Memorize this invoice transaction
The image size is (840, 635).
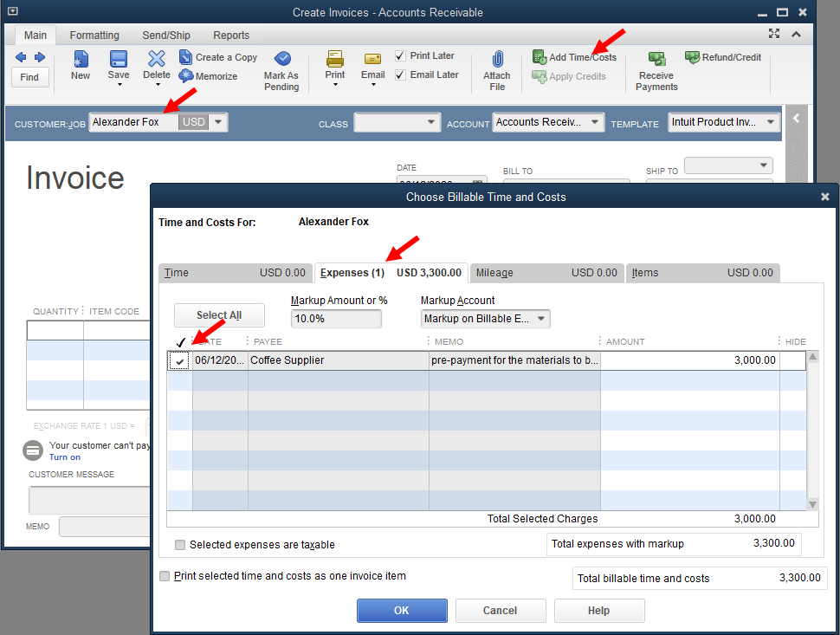pos(208,76)
